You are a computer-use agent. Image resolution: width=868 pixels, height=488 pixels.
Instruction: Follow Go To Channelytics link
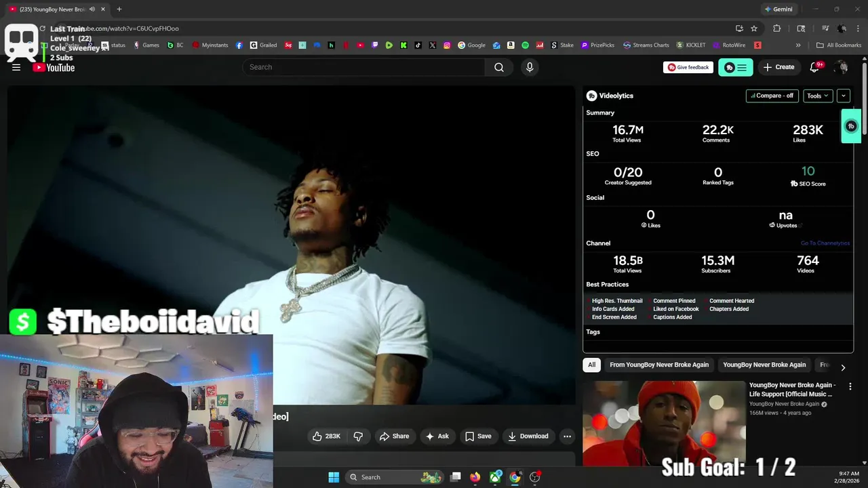click(x=825, y=243)
